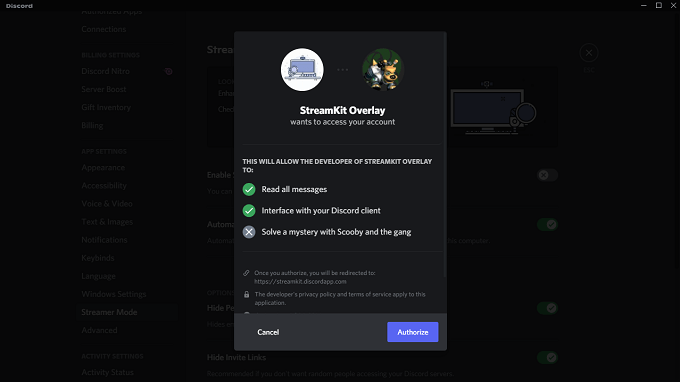680x382 pixels.
Task: Click green checkmark beside Interface with Discord client
Action: click(x=249, y=211)
